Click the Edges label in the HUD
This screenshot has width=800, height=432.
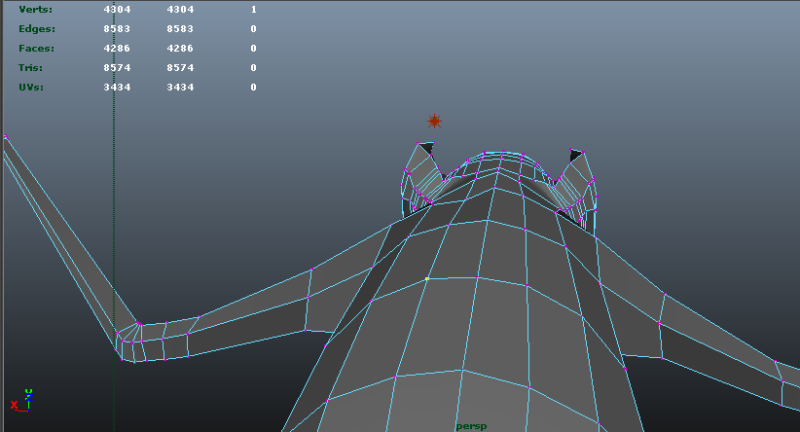tap(38, 29)
